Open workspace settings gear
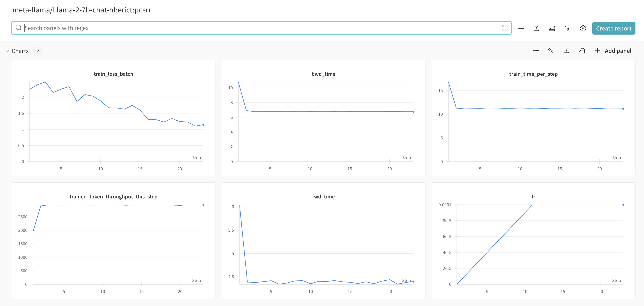 (583, 29)
